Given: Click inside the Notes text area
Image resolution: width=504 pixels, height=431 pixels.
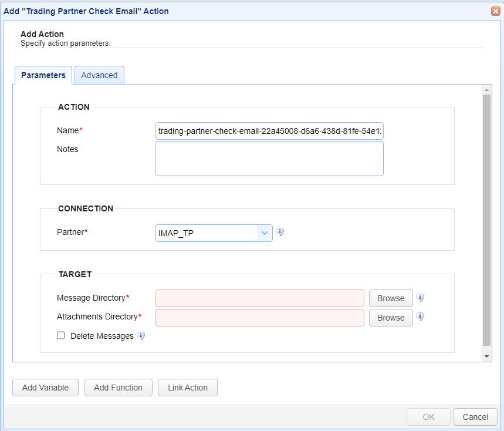Looking at the screenshot, I should tap(269, 159).
